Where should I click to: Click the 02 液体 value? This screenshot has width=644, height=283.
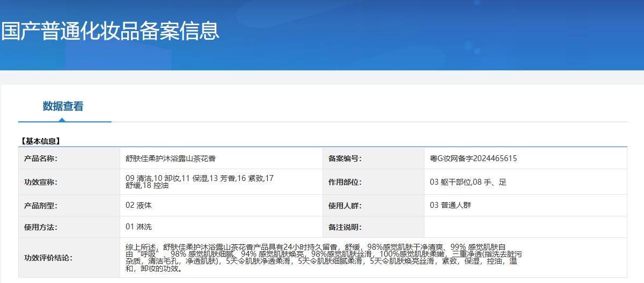pos(138,205)
